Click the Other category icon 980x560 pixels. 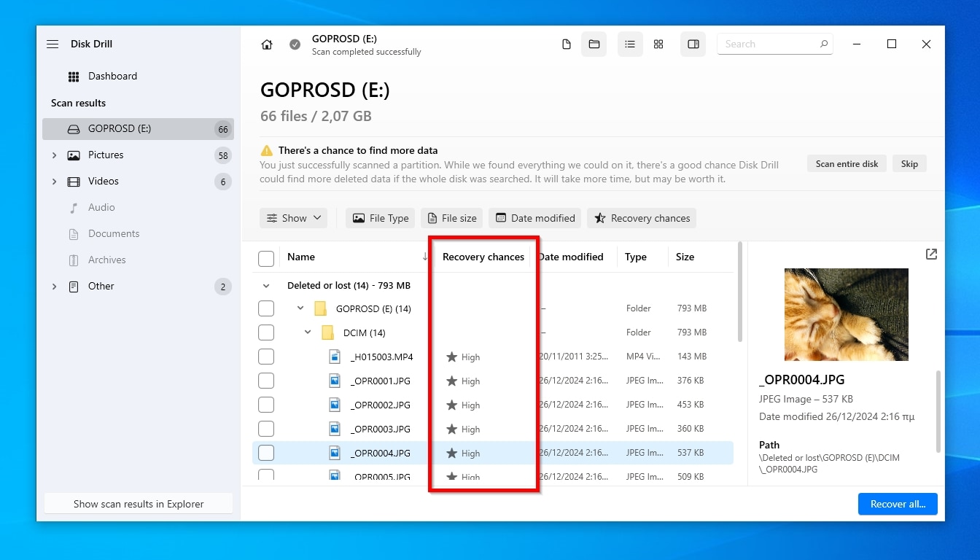[x=74, y=287]
